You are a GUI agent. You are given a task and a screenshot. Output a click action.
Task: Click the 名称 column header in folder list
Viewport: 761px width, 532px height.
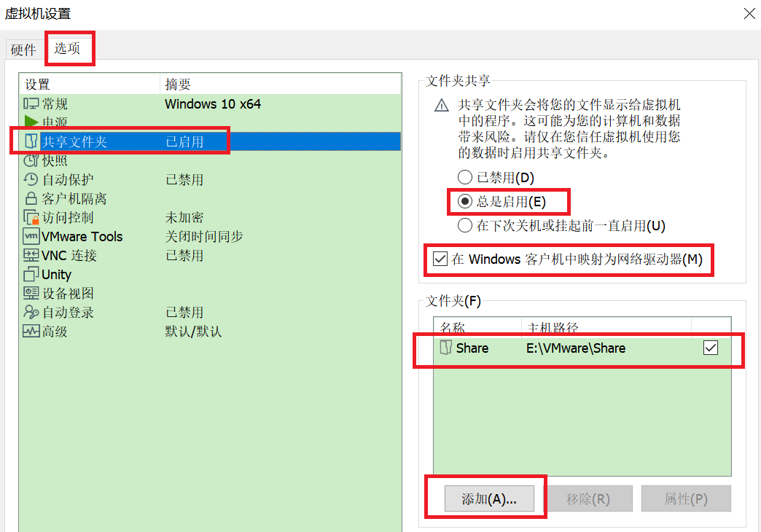[x=477, y=326]
